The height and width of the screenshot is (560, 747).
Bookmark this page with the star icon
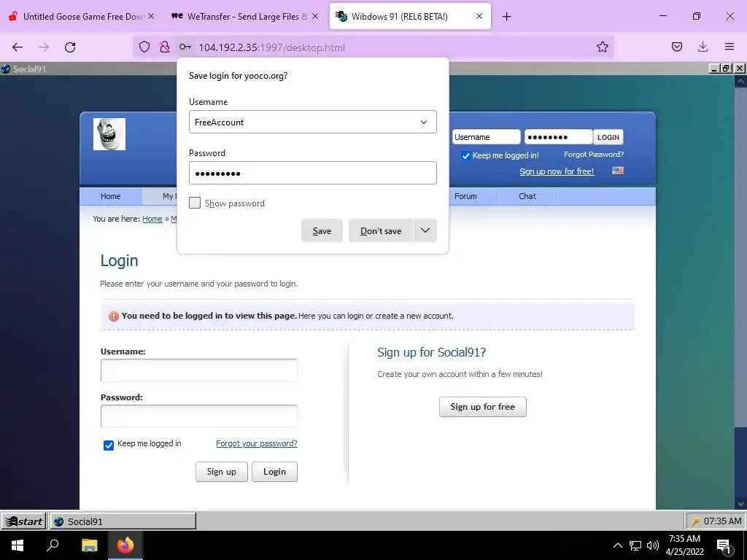click(602, 47)
